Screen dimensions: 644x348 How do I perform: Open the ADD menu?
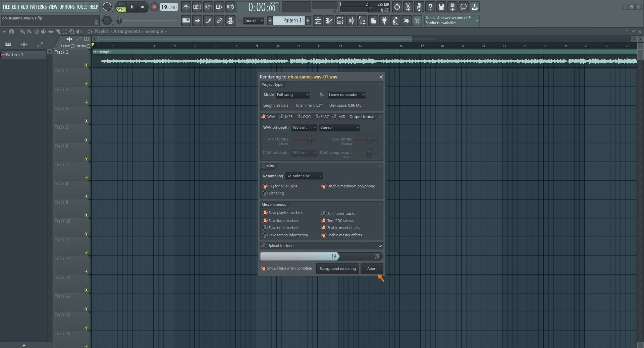point(24,7)
